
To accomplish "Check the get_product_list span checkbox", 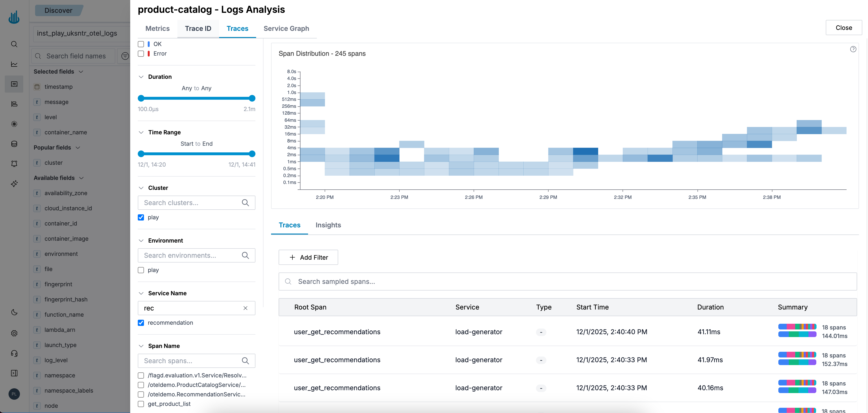I will (141, 404).
